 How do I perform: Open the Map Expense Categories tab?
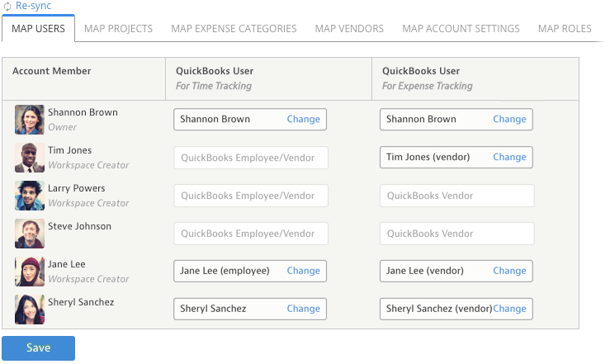tap(234, 29)
